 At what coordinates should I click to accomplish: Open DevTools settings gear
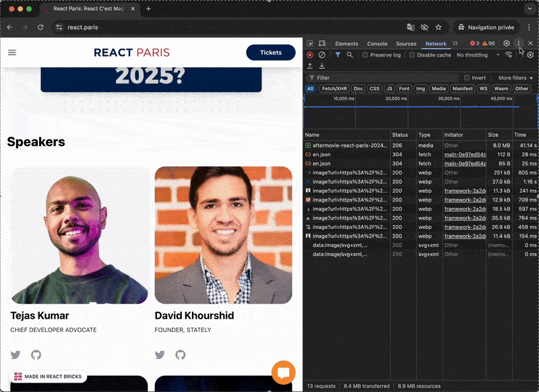point(507,43)
